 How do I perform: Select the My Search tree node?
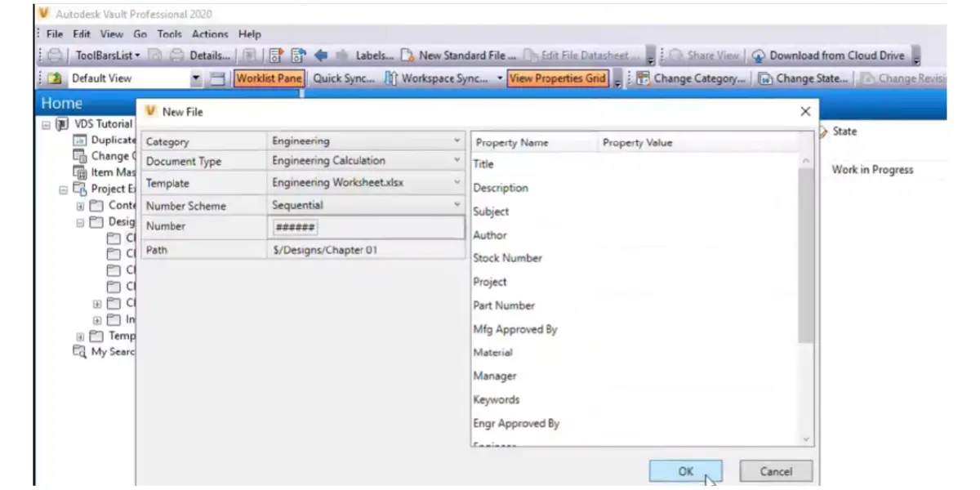pos(105,352)
